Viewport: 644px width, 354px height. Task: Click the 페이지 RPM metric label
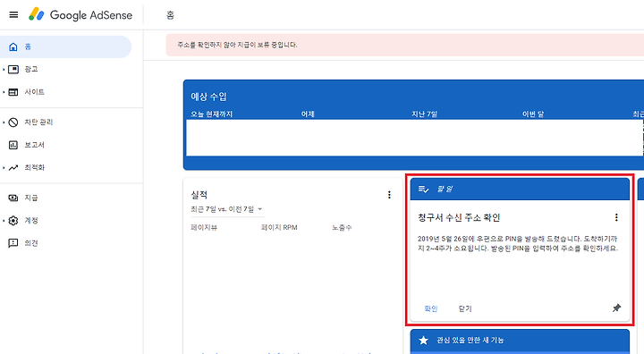(279, 228)
